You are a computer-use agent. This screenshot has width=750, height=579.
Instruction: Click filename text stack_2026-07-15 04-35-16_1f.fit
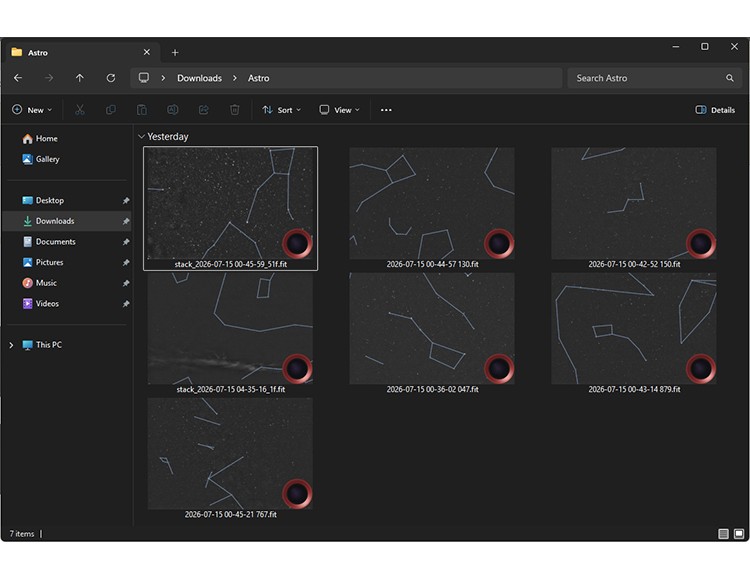(x=231, y=390)
